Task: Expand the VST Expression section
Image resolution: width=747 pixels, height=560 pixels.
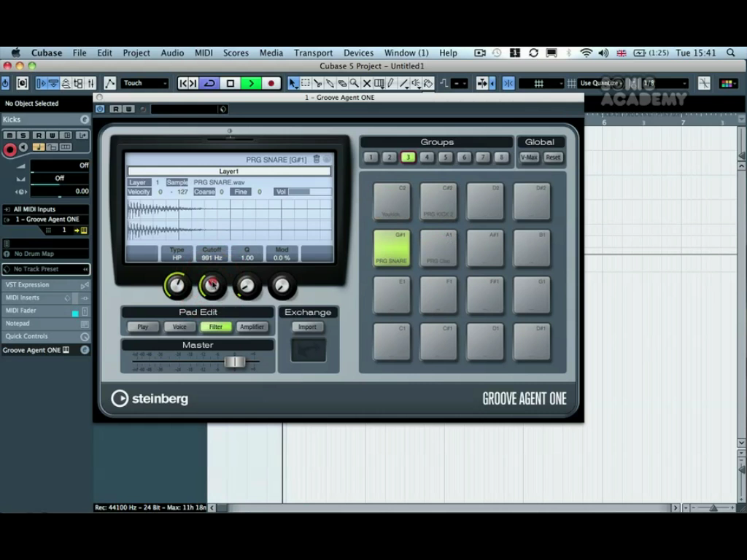Action: coord(46,285)
